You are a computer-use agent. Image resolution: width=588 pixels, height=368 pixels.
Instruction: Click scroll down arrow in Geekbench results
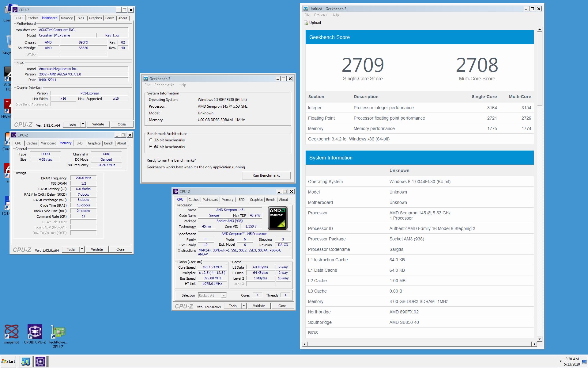click(x=540, y=339)
